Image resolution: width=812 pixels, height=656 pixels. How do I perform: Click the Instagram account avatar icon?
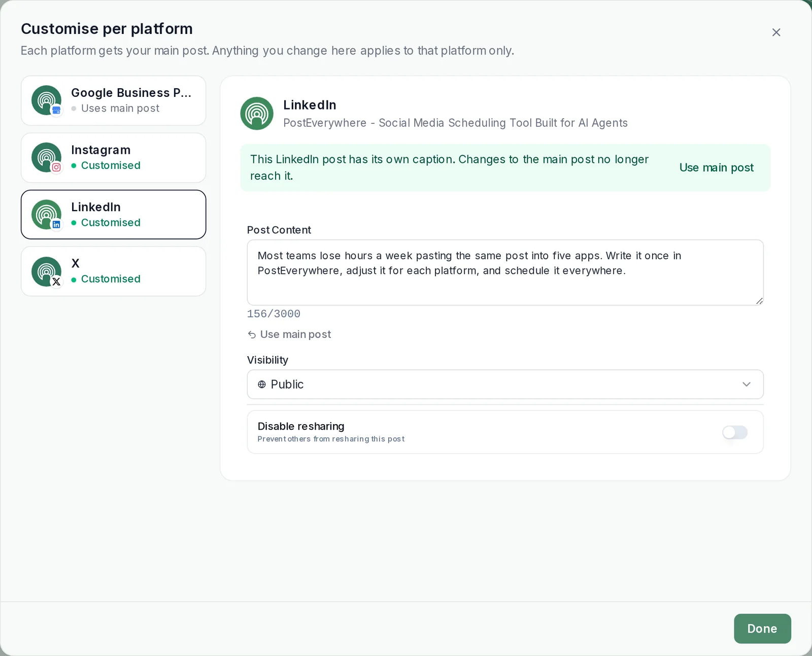(x=46, y=158)
